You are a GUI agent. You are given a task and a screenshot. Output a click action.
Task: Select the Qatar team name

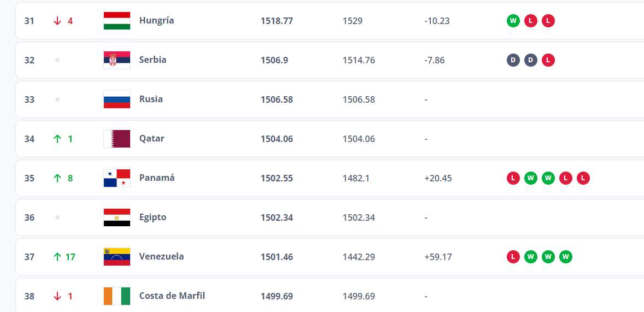pyautogui.click(x=151, y=138)
